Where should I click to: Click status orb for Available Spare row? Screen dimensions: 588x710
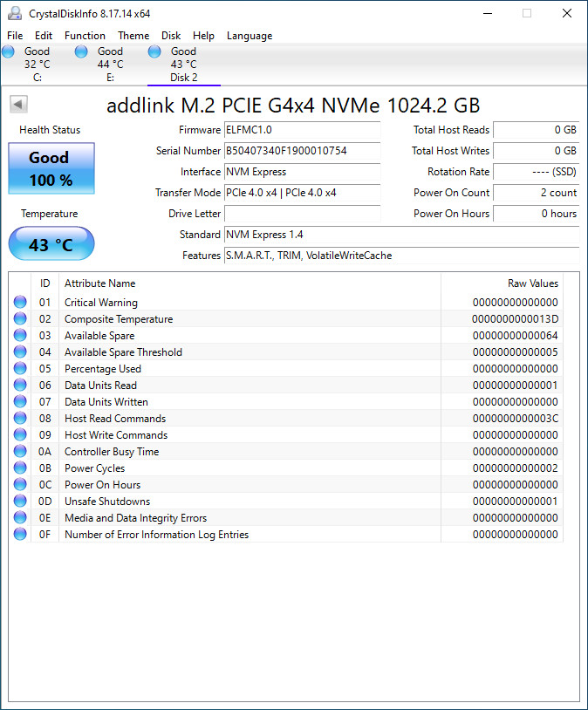20,335
